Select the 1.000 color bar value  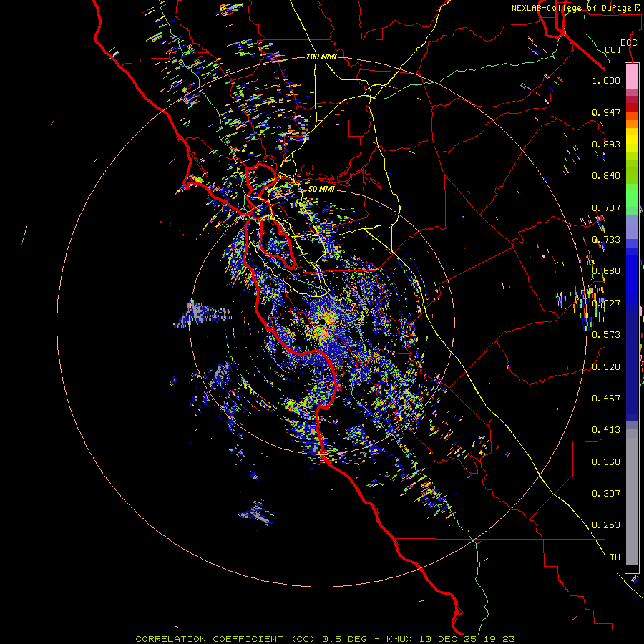[x=606, y=80]
